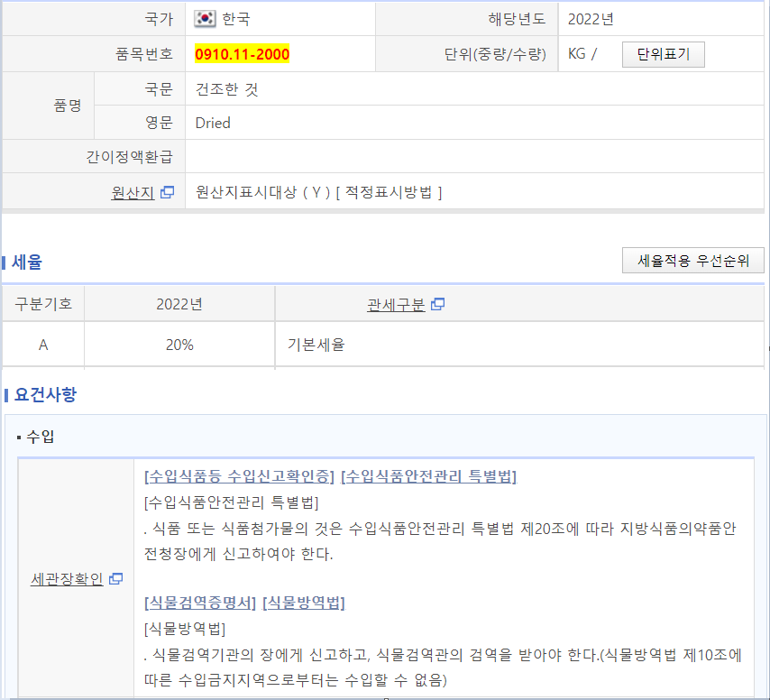Click the 요건사항 section heading
The height and width of the screenshot is (700, 770).
click(41, 394)
